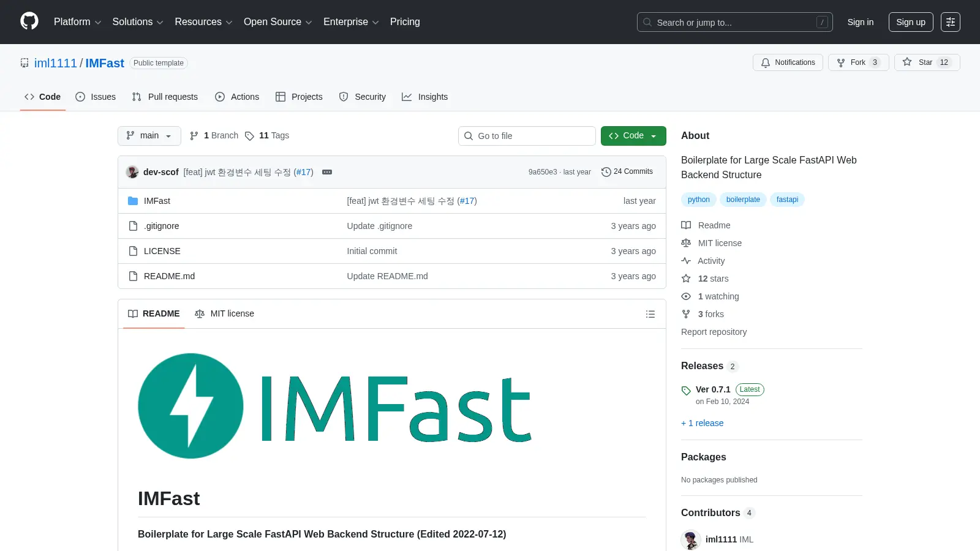Viewport: 980px width, 551px height.
Task: Open the Pricing page
Action: pyautogui.click(x=405, y=22)
